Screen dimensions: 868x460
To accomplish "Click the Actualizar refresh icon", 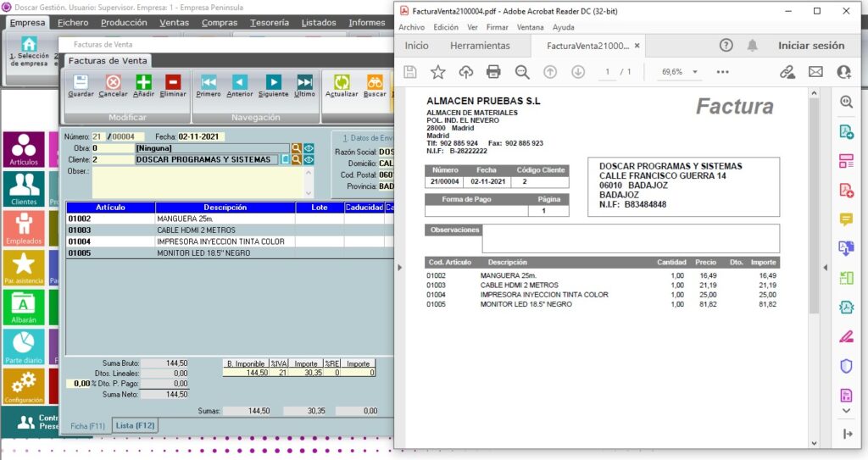I will click(342, 83).
